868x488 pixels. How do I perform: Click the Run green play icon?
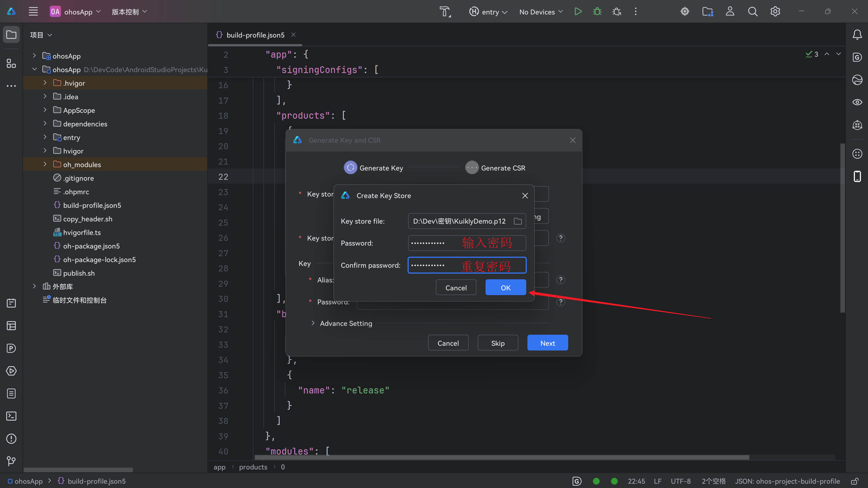pyautogui.click(x=578, y=12)
